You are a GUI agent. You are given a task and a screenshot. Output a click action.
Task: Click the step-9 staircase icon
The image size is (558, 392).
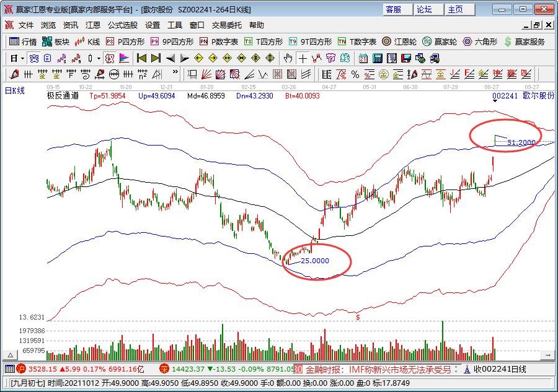(76, 58)
